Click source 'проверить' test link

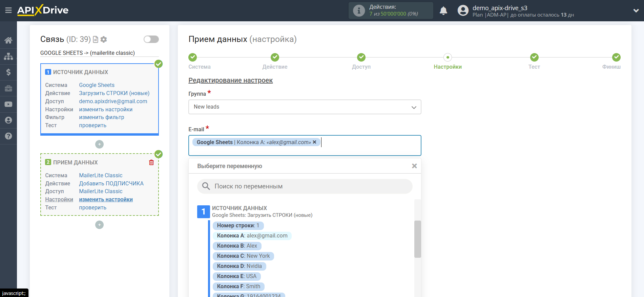pos(93,125)
